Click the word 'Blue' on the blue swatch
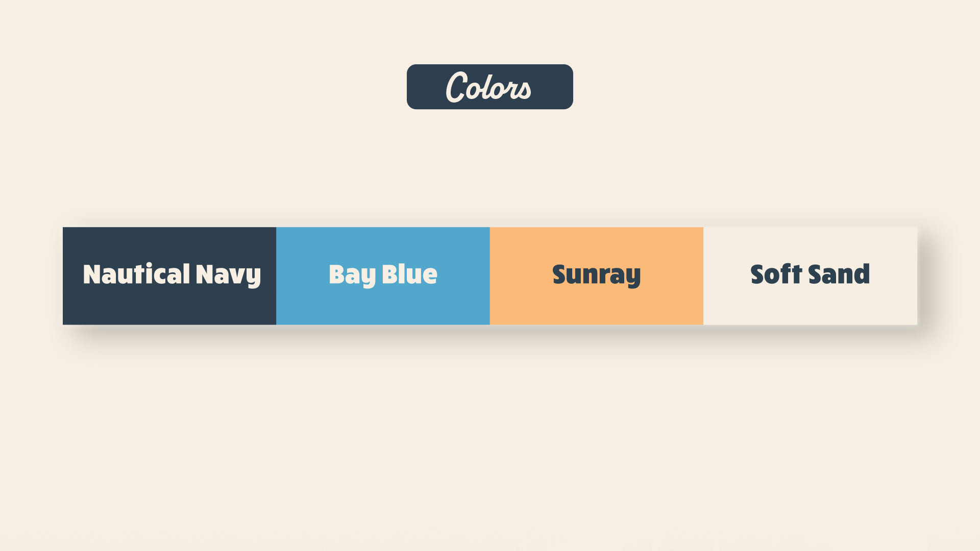The image size is (980, 551). [410, 274]
